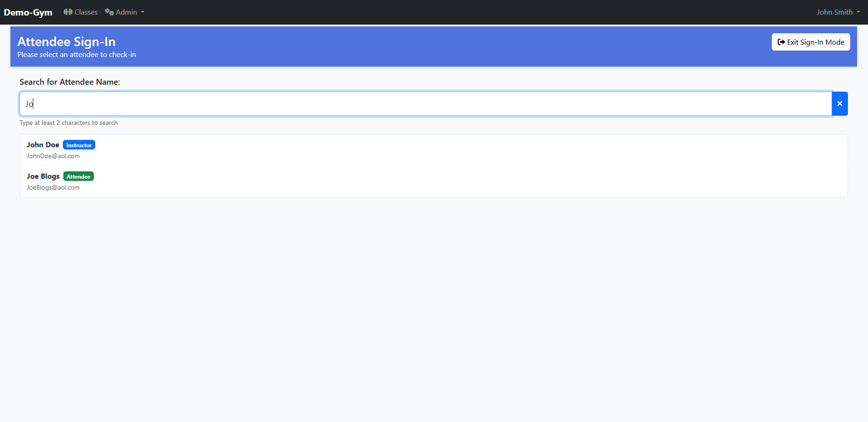Click the green Attendee badge
Screen dimensions: 868x422
[78, 176]
